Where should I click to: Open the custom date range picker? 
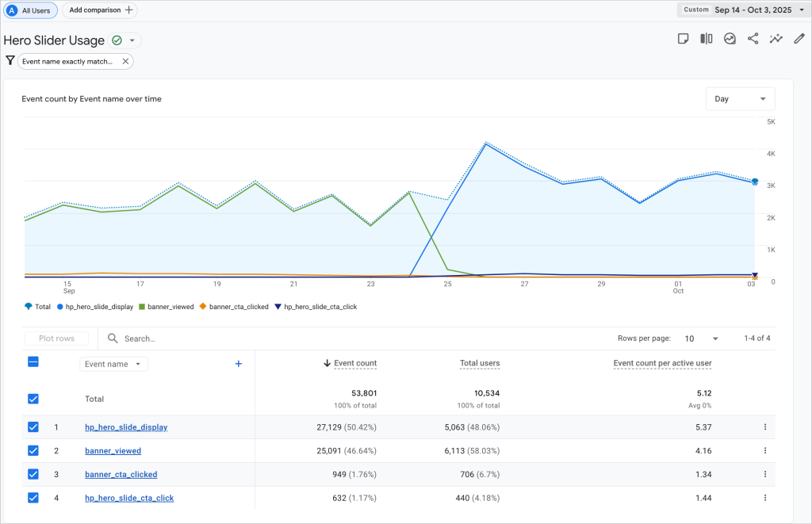(741, 10)
